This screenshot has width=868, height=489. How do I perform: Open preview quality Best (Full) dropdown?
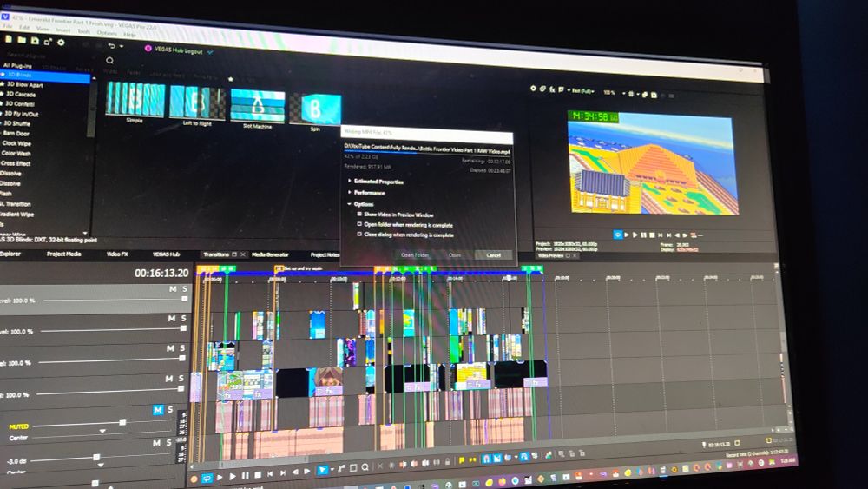582,91
